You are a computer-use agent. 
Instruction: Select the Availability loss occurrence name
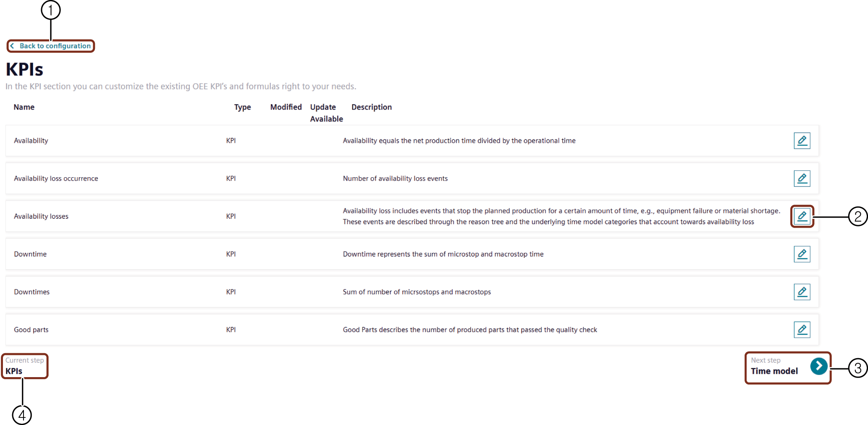coord(56,178)
